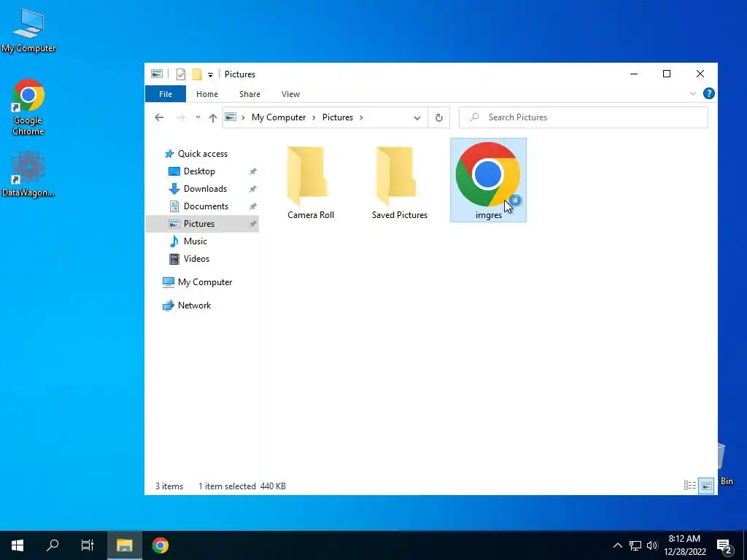Open Documents in the navigation pane
Viewport: 747px width, 560px height.
tap(206, 206)
